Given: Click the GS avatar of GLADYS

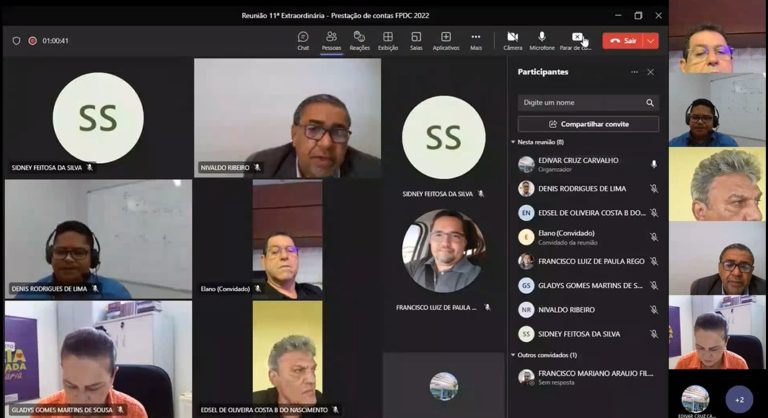Looking at the screenshot, I should [x=526, y=285].
